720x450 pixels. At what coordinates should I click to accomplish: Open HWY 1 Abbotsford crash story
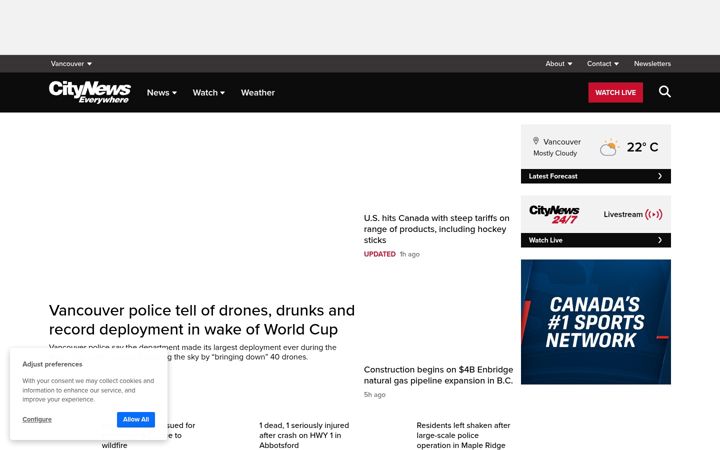tap(304, 435)
